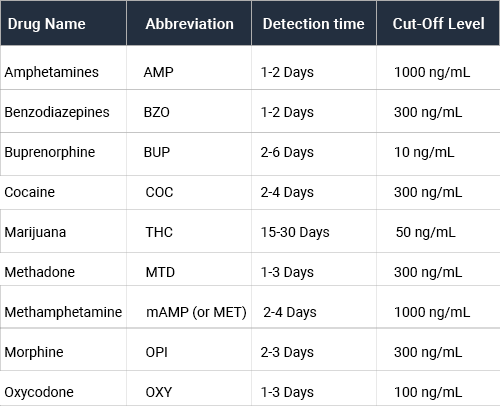The height and width of the screenshot is (406, 500).
Task: Click the OPI abbreviation cell
Action: pos(189,349)
